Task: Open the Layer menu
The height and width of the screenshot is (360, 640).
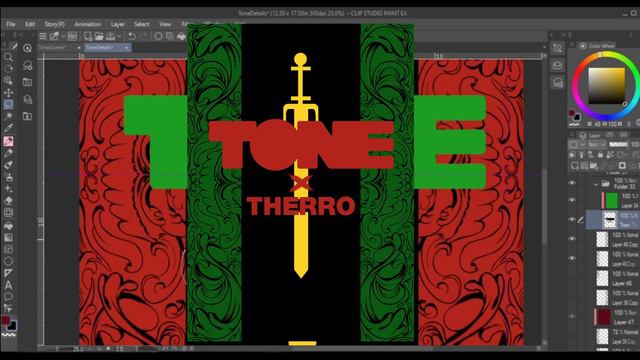Action: pos(118,24)
